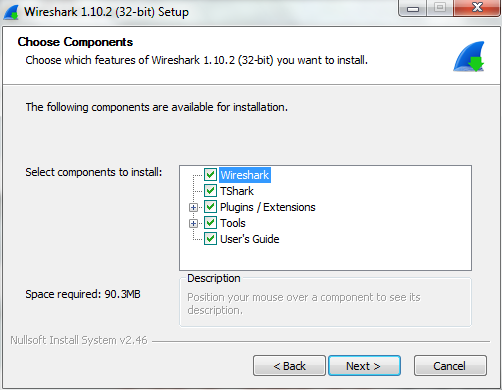
Task: Return with the Back button
Action: (x=289, y=366)
